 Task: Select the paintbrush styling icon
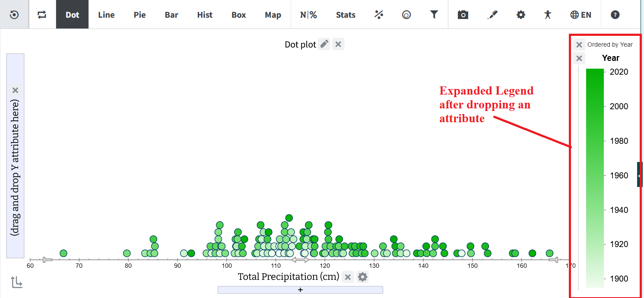[x=492, y=15]
